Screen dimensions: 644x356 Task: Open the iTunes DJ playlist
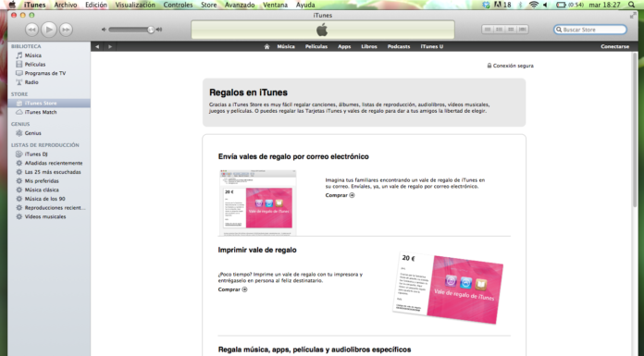coord(49,154)
